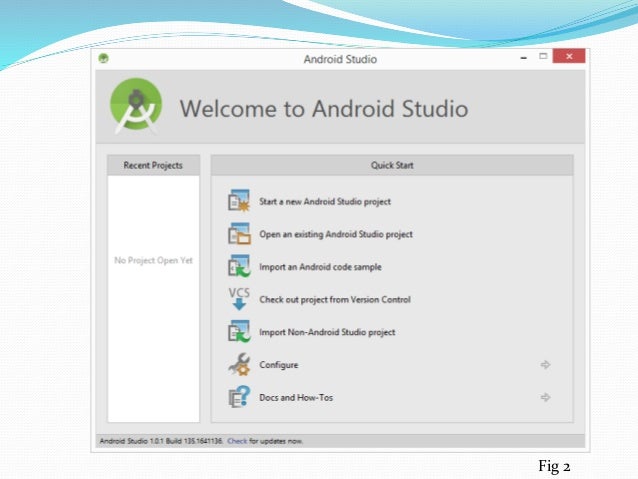The height and width of the screenshot is (479, 638).
Task: Choose Import an Android code sample
Action: pos(320,267)
